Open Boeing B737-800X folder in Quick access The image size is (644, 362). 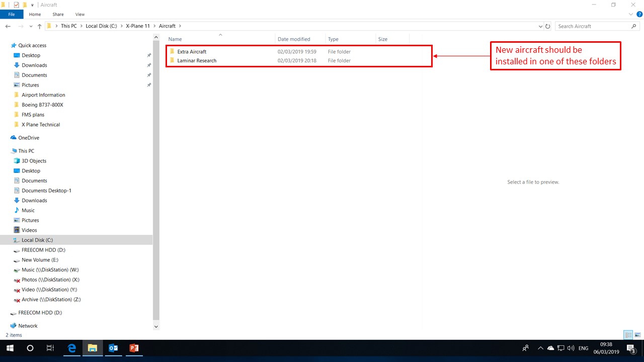click(42, 105)
